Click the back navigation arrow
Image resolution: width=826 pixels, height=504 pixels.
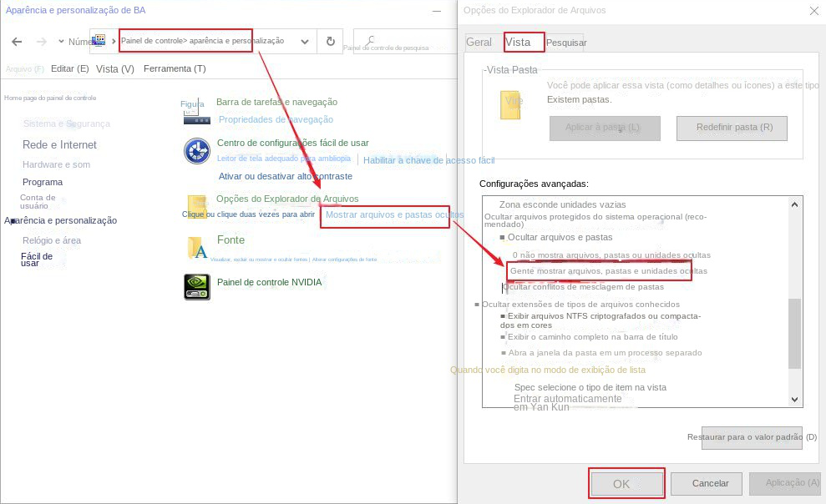point(17,42)
